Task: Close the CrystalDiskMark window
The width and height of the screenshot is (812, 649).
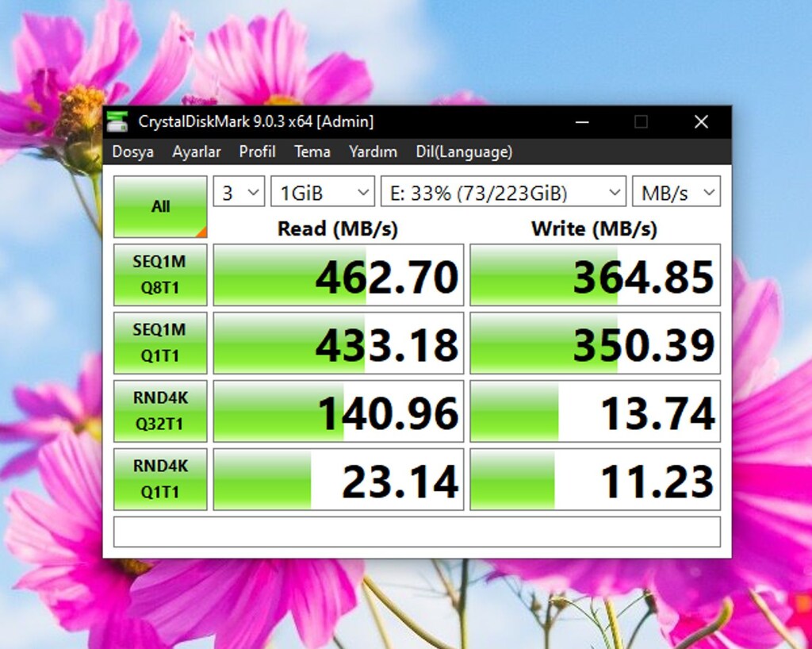Action: [701, 122]
